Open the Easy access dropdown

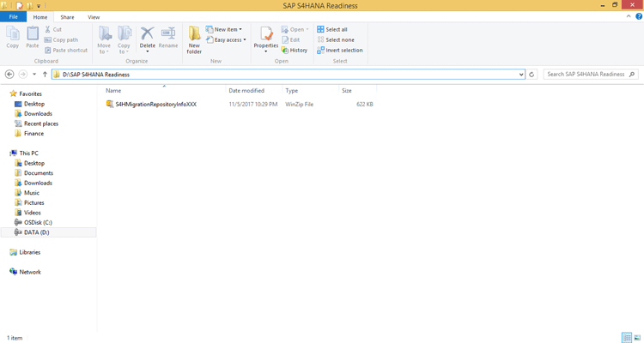click(226, 39)
